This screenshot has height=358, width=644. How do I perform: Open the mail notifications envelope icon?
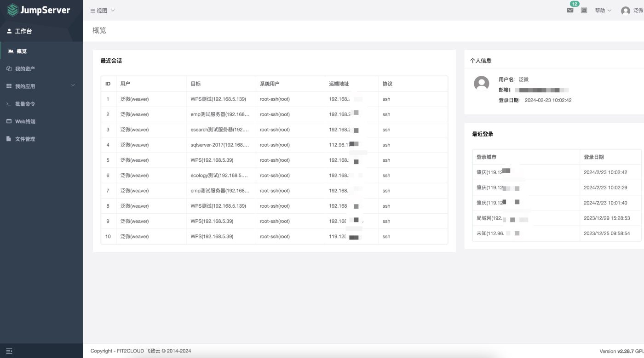(570, 10)
